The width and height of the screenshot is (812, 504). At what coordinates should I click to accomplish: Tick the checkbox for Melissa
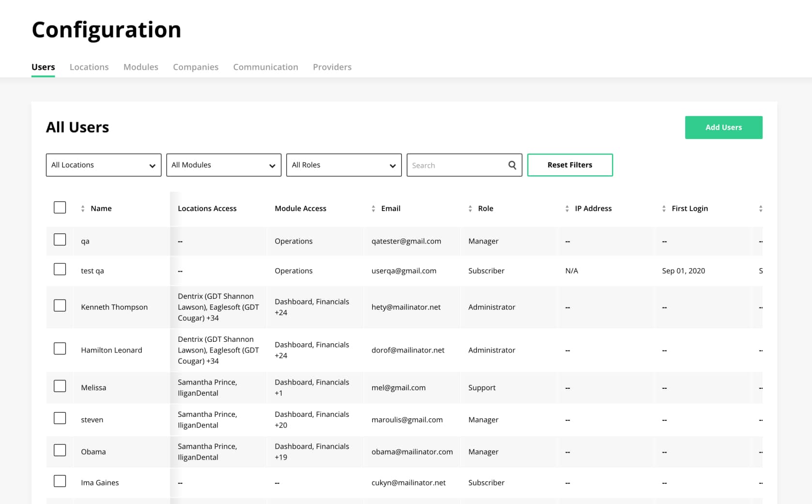[x=60, y=386]
